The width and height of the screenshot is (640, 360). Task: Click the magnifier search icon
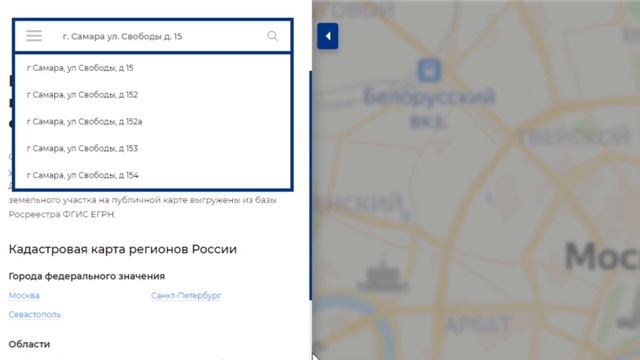(x=272, y=36)
